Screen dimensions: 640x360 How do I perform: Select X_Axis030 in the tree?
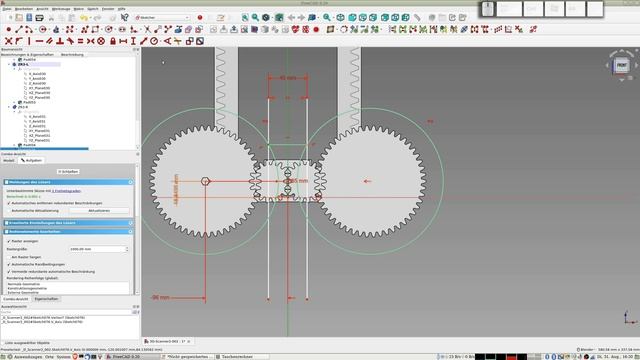tap(37, 74)
